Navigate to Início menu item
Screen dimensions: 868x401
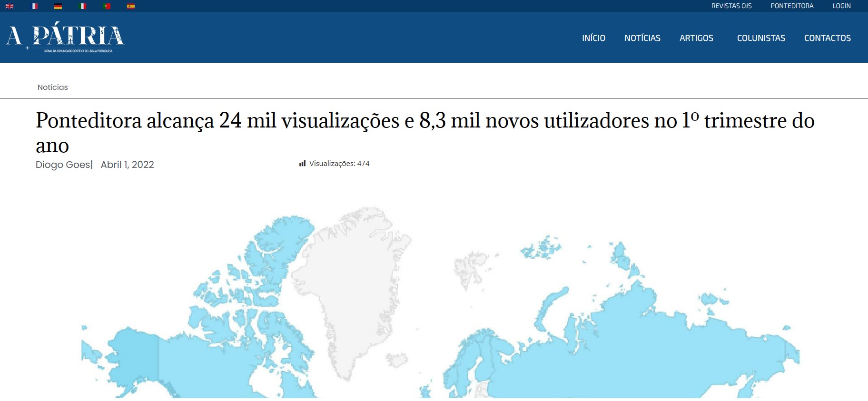click(593, 38)
